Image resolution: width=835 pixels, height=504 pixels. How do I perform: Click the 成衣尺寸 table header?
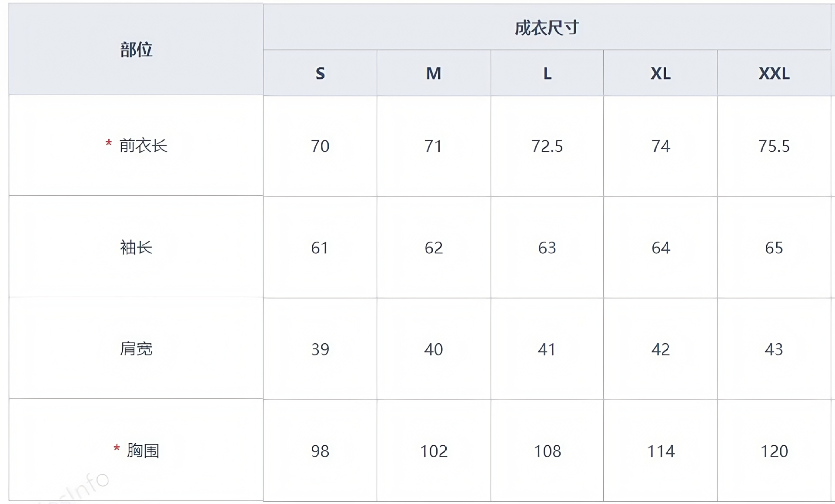click(547, 28)
